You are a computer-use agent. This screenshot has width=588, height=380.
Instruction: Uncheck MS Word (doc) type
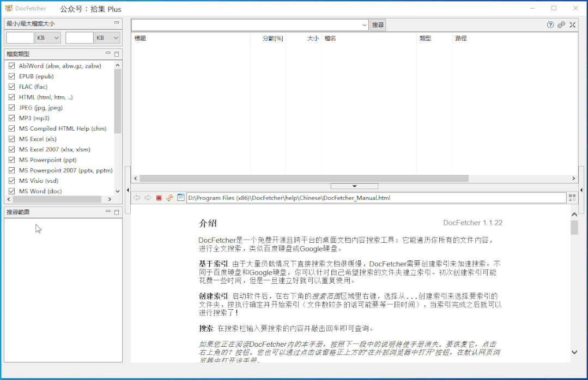coord(11,191)
